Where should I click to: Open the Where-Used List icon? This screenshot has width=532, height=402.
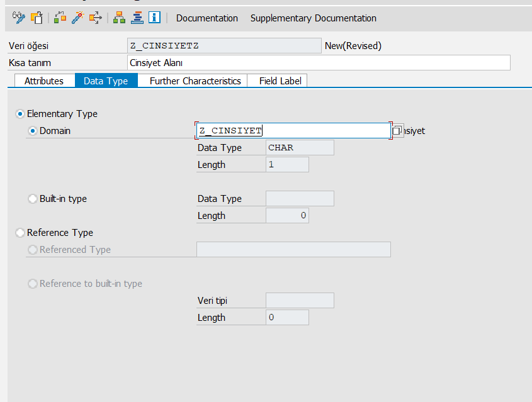pyautogui.click(x=95, y=18)
